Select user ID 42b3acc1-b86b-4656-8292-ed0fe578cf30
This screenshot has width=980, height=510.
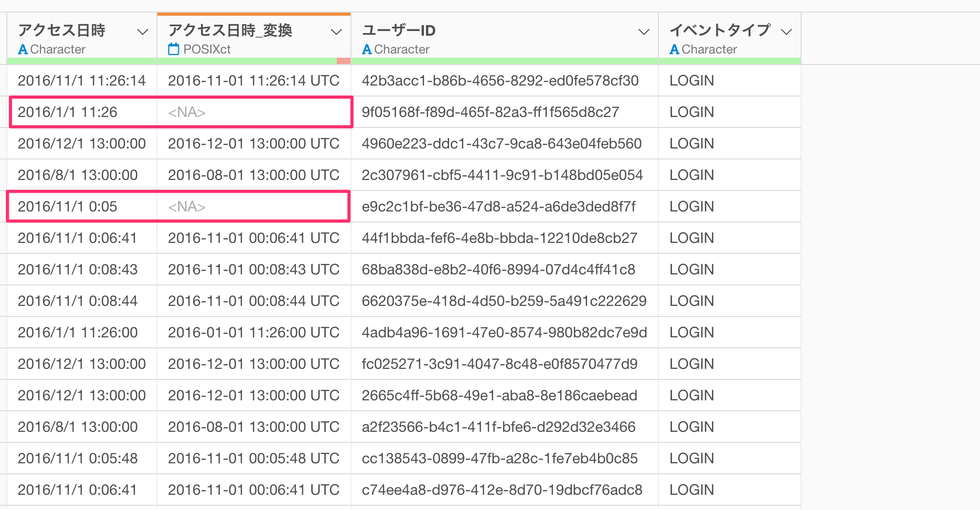[505, 80]
